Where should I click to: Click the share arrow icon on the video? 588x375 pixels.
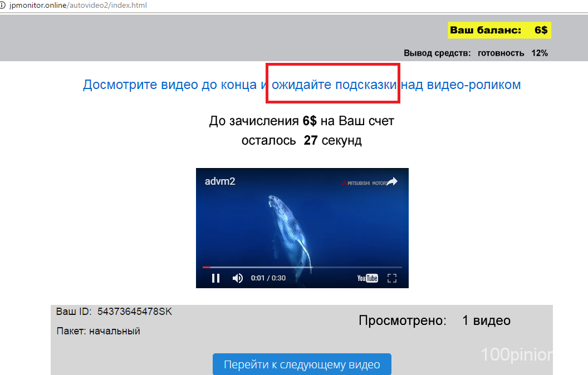392,182
